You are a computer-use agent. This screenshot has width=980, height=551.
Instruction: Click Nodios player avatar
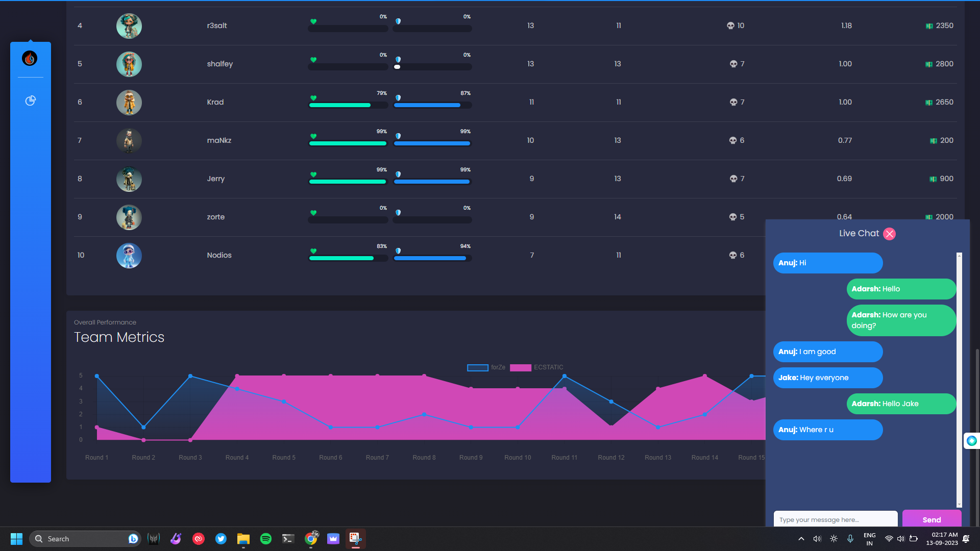point(129,256)
